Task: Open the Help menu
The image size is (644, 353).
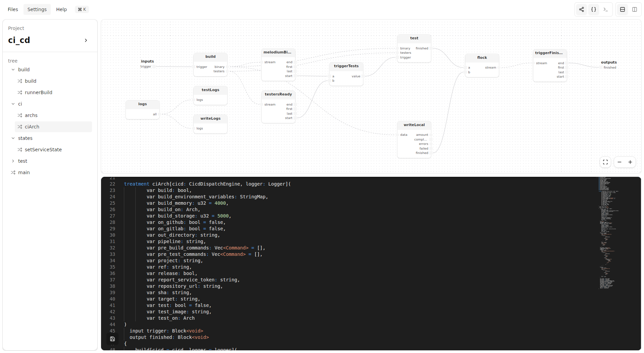Action: click(61, 9)
